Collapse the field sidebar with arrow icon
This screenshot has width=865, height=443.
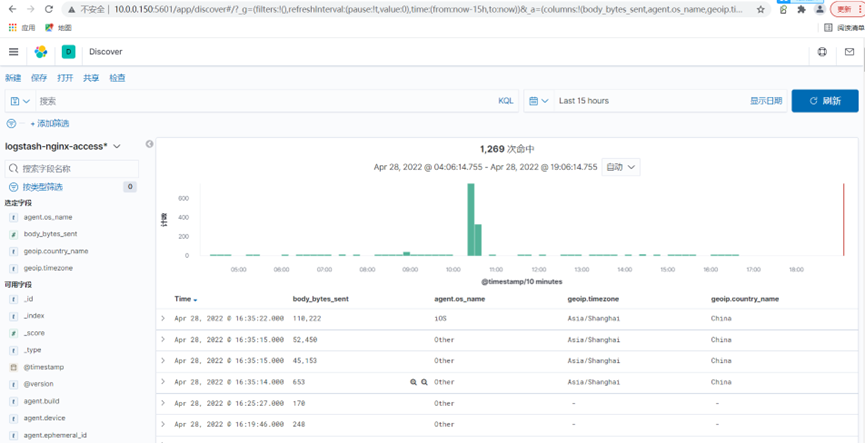tap(149, 144)
